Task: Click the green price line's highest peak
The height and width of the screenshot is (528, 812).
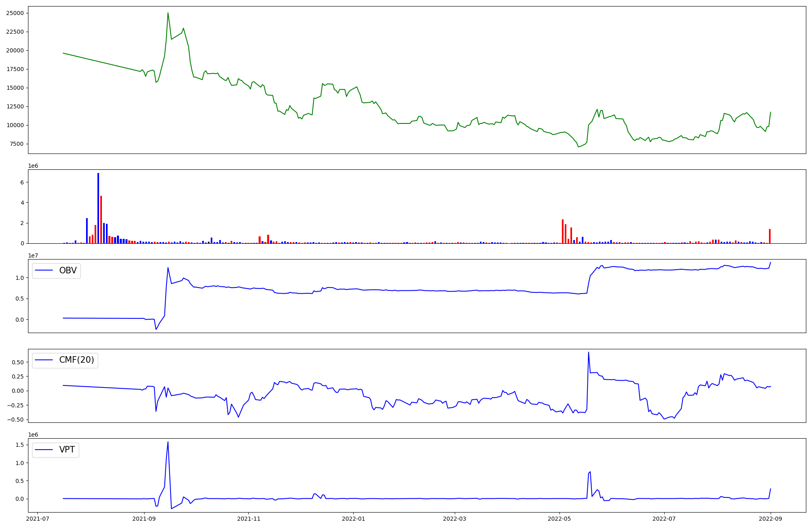Action: tap(168, 13)
